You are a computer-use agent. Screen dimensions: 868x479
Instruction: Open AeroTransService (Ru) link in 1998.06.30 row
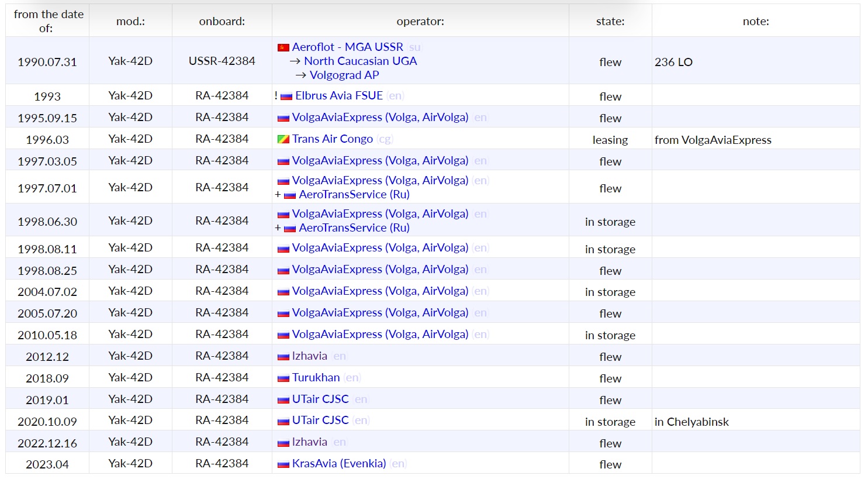354,228
